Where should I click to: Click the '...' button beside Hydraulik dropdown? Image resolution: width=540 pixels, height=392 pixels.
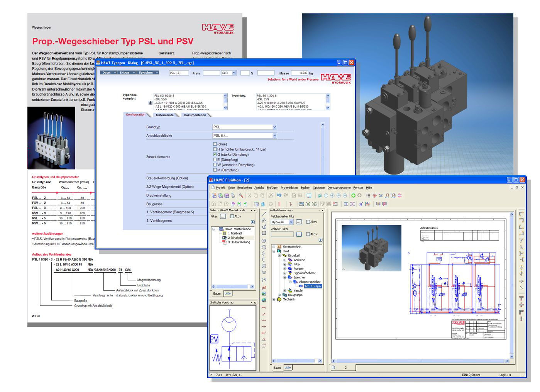pos(299,222)
